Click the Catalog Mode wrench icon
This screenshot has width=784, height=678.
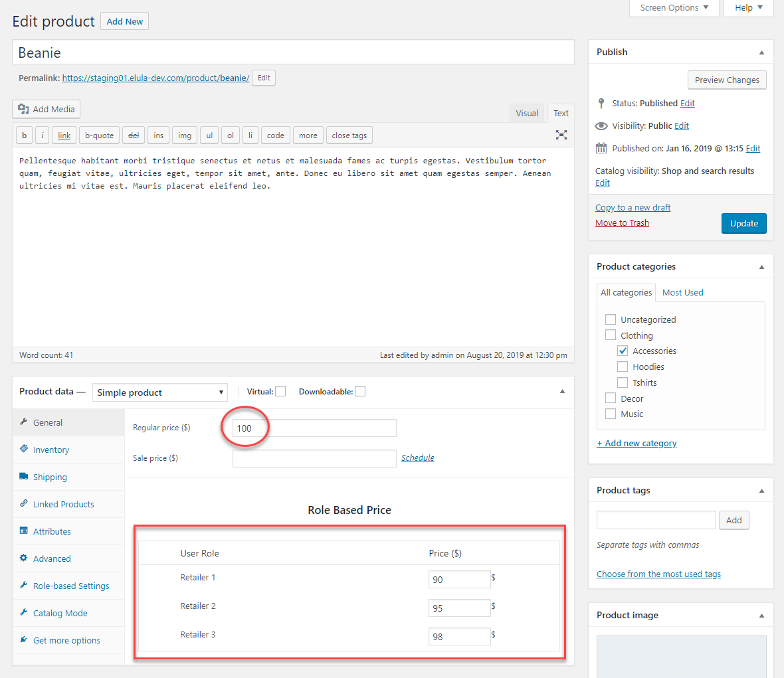coord(23,612)
